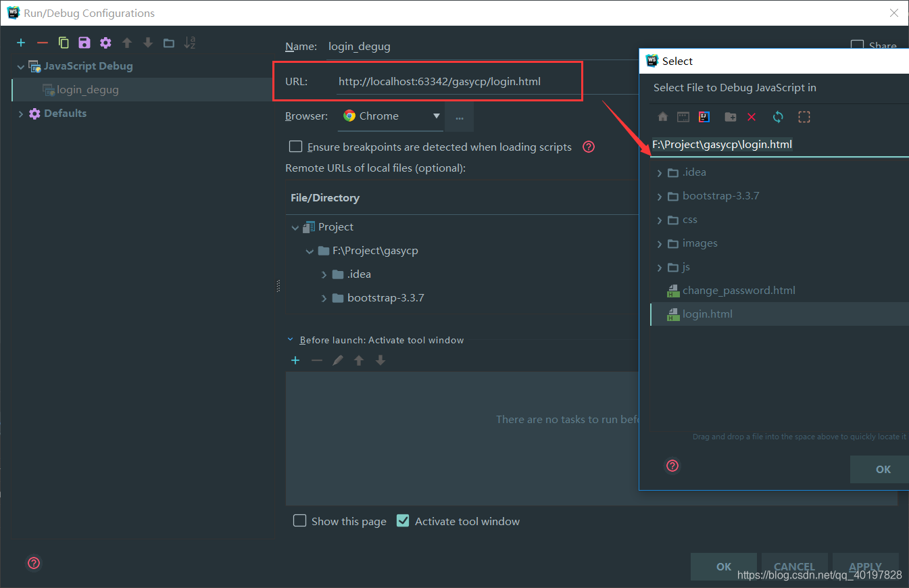Uncheck Activate tool window
The height and width of the screenshot is (588, 909).
pyautogui.click(x=403, y=520)
